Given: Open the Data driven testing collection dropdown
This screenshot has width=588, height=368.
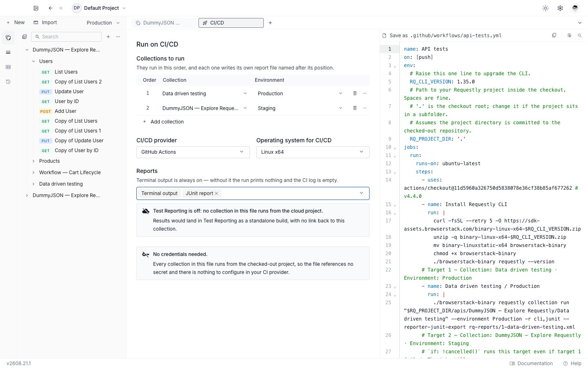Looking at the screenshot, I should tap(204, 94).
